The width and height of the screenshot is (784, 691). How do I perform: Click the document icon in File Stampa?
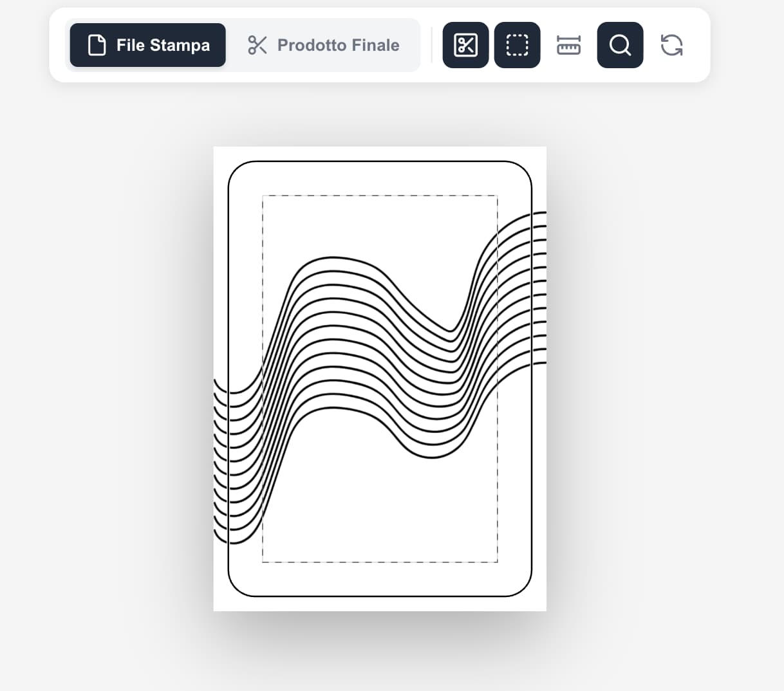coord(97,45)
